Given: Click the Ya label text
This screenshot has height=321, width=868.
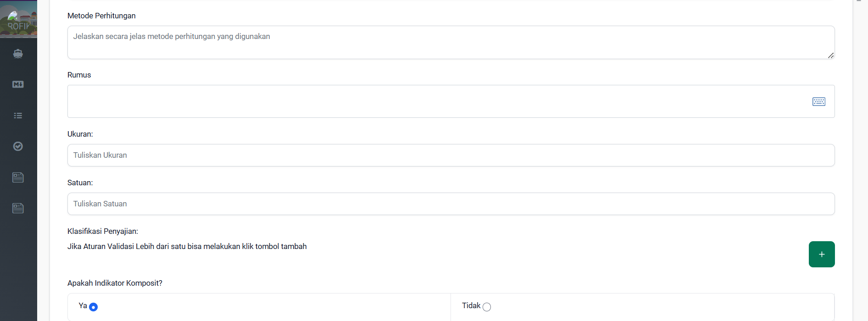Looking at the screenshot, I should pyautogui.click(x=83, y=305).
